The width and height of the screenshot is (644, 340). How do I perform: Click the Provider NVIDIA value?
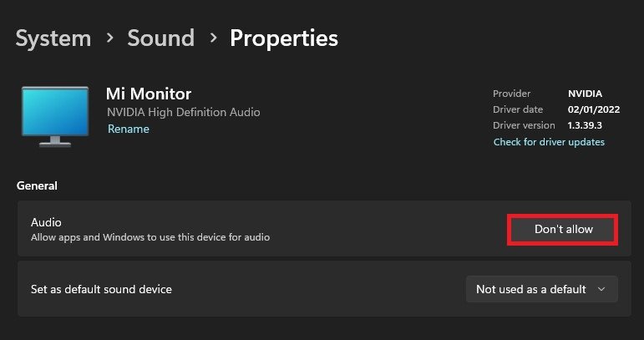pos(586,94)
